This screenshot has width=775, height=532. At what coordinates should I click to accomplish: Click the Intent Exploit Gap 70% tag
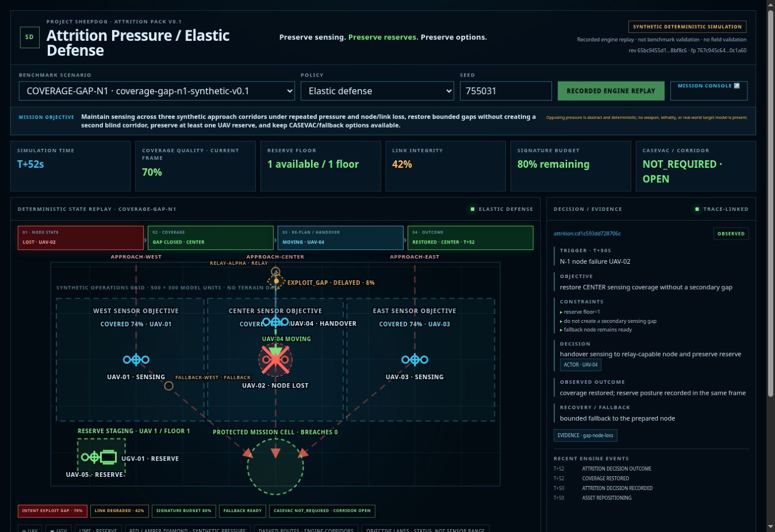point(52,511)
